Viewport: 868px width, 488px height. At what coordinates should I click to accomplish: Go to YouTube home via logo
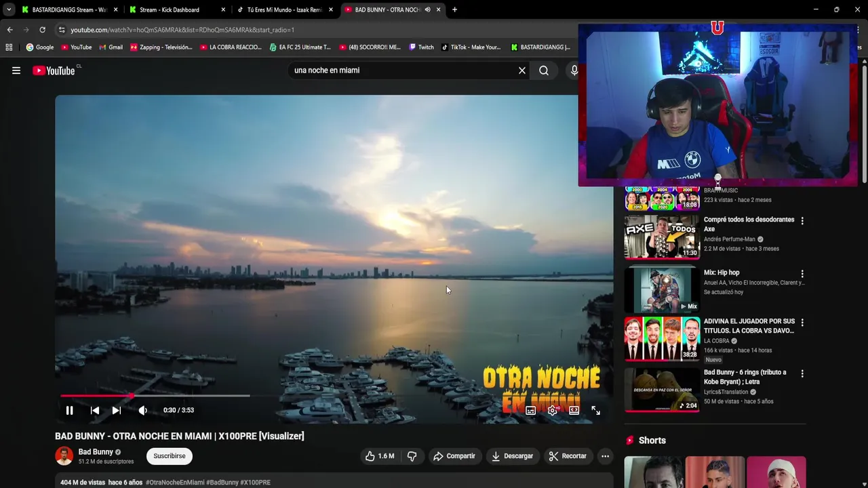tap(54, 70)
